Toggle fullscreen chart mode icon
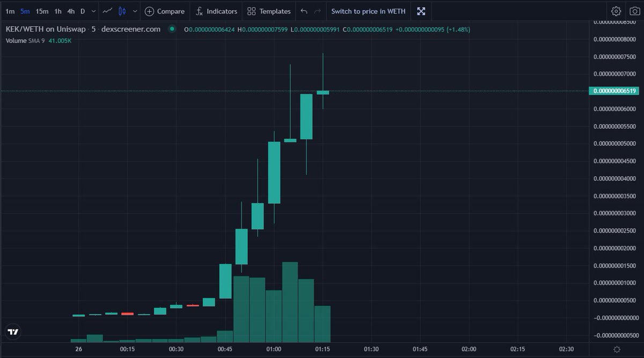 click(x=421, y=11)
